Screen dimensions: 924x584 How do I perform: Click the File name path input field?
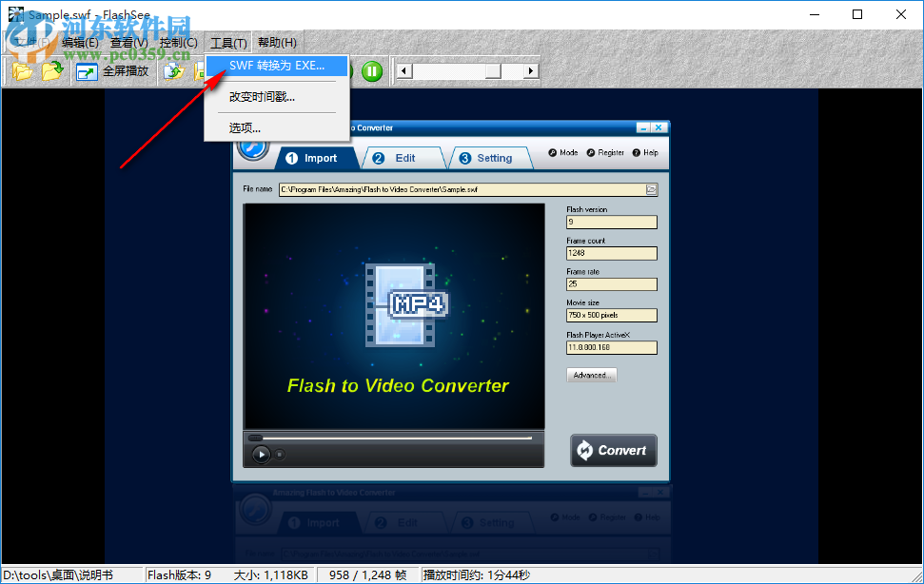coord(457,189)
